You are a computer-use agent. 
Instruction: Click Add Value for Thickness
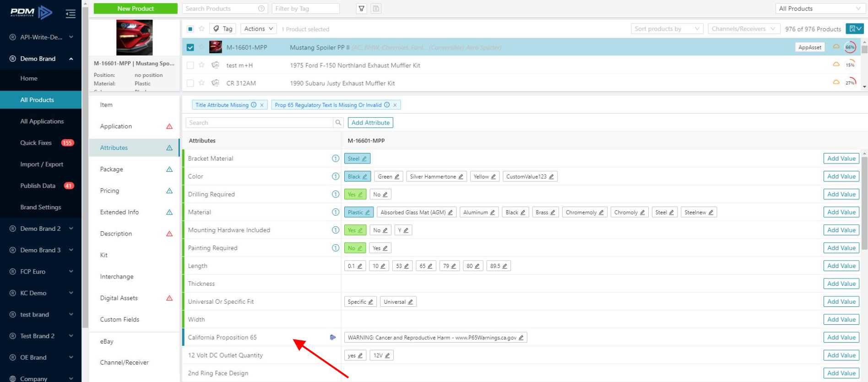(x=841, y=284)
